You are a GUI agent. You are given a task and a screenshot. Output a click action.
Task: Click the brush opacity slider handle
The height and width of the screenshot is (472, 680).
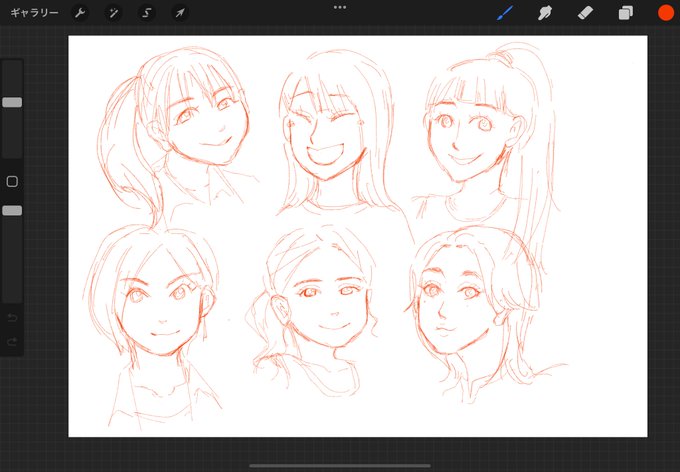point(12,211)
